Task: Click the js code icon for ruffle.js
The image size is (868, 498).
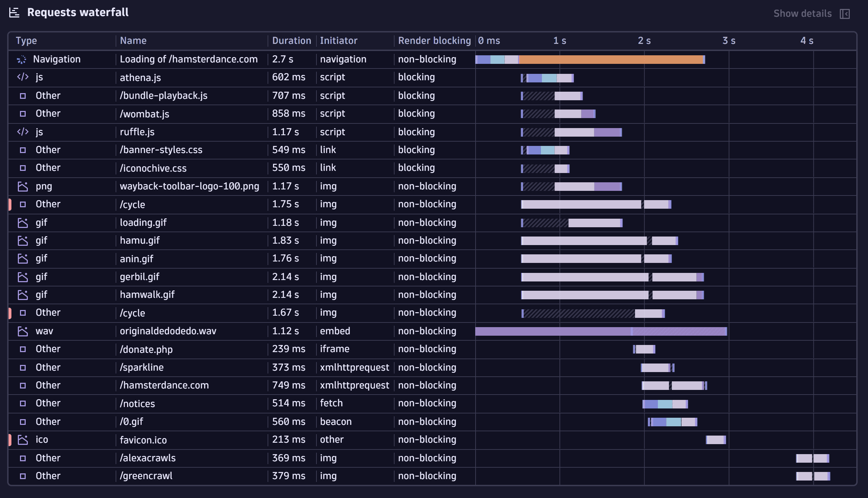Action: (x=23, y=132)
